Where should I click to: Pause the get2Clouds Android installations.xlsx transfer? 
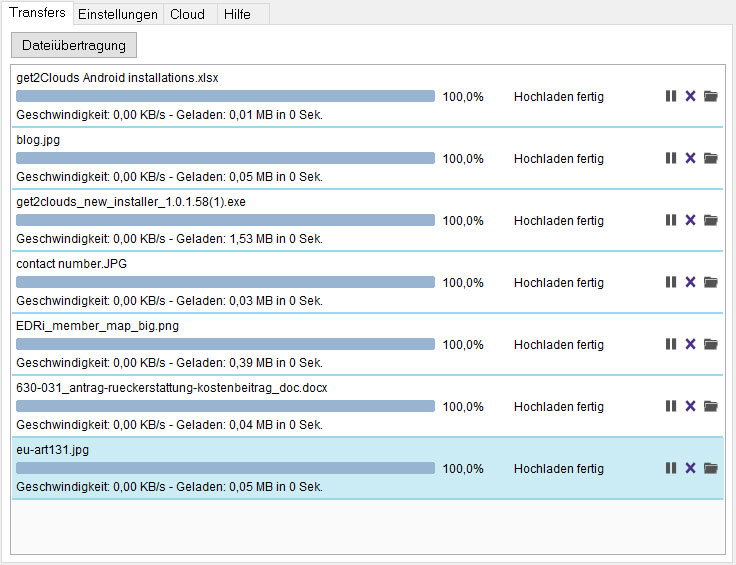coord(671,96)
